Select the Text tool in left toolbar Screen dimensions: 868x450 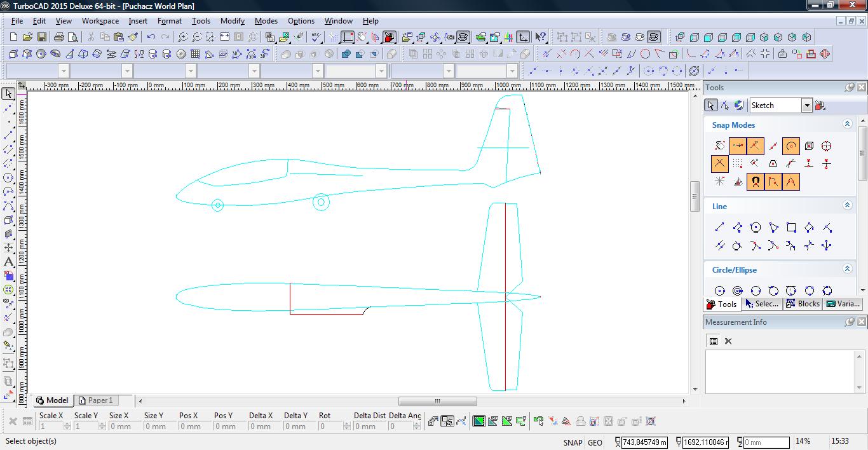point(8,262)
